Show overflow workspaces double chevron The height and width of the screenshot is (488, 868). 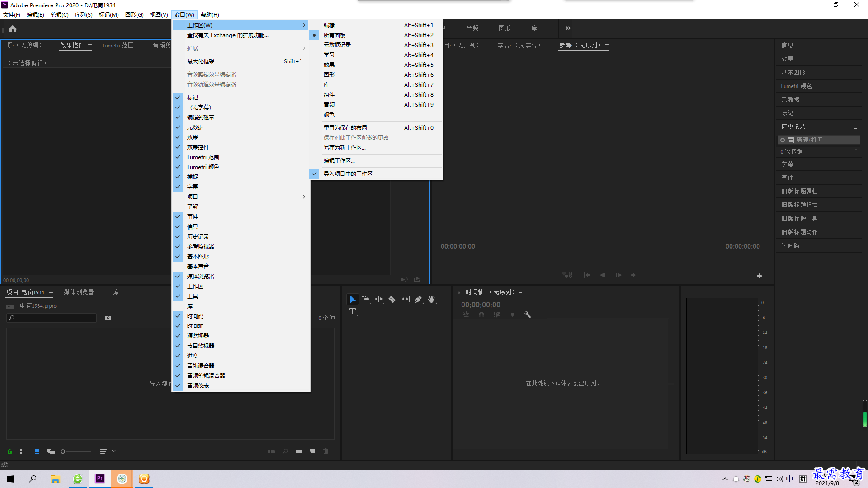568,28
